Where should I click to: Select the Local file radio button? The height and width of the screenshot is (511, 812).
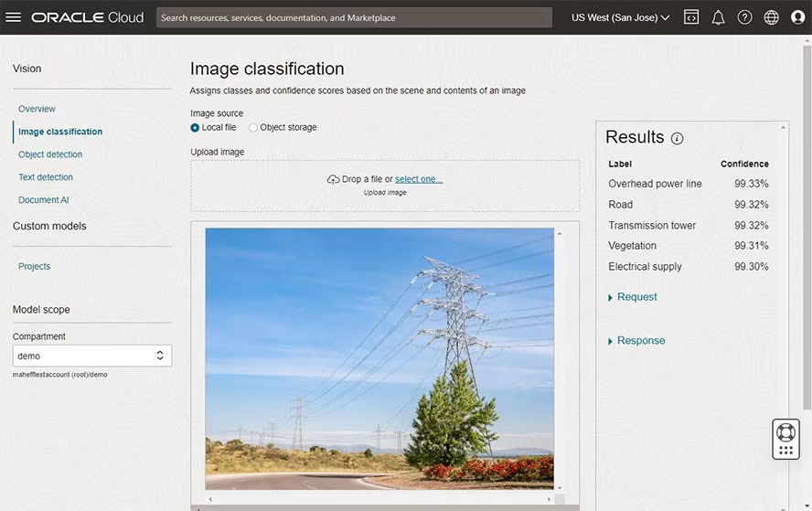(x=195, y=128)
